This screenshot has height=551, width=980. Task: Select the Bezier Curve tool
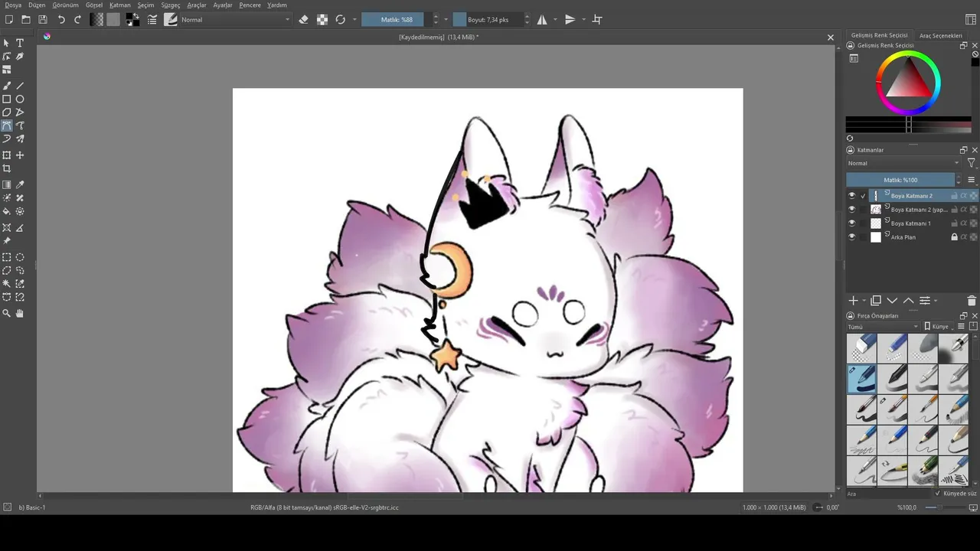[x=7, y=126]
